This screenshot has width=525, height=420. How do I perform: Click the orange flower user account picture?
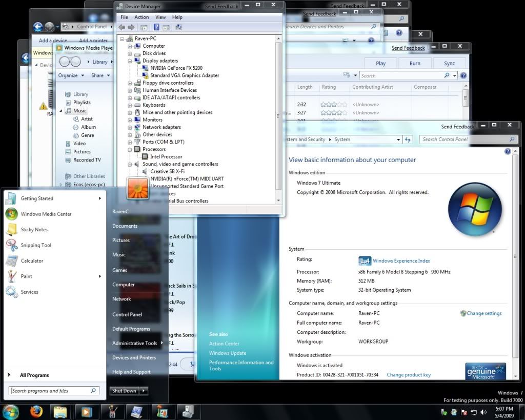point(137,188)
